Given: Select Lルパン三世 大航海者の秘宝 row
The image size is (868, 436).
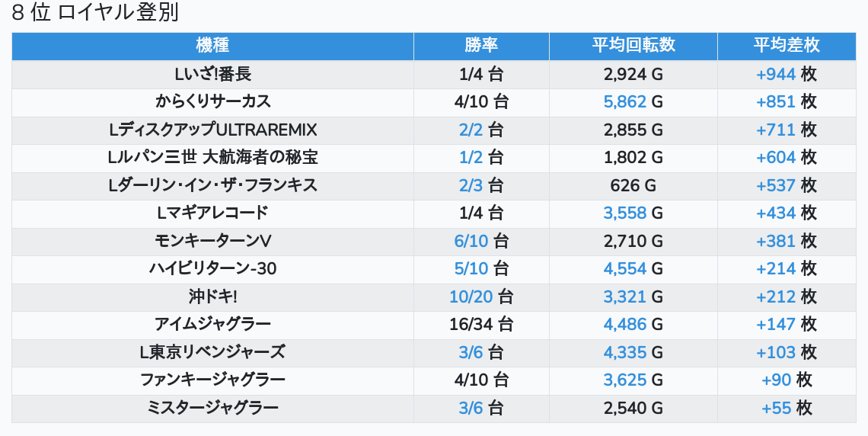Looking at the screenshot, I should 212,157.
